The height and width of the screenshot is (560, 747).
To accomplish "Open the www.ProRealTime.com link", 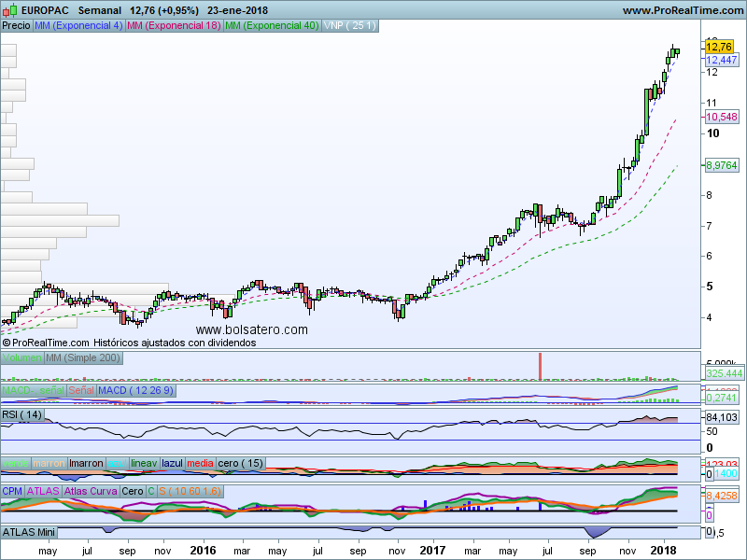I will 682,10.
